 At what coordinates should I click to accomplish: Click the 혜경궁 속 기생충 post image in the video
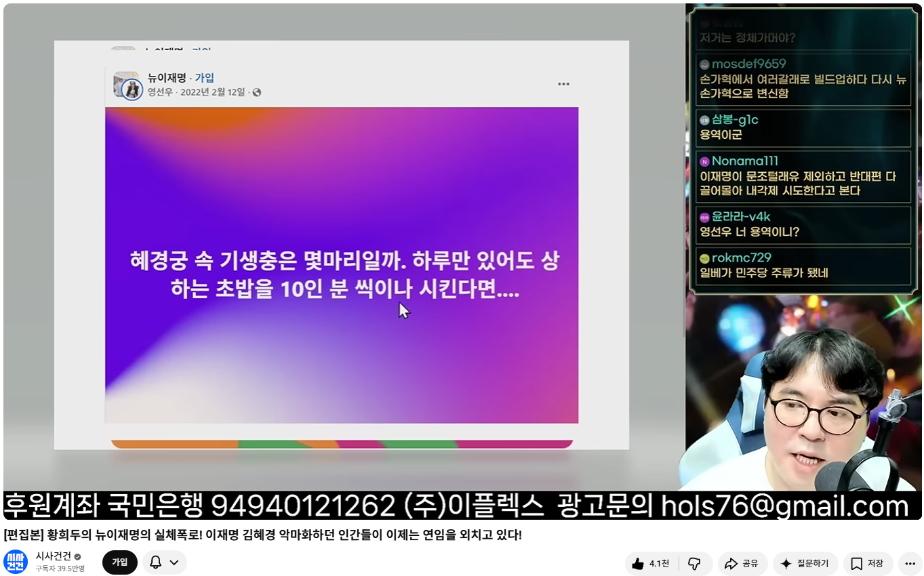(x=342, y=265)
